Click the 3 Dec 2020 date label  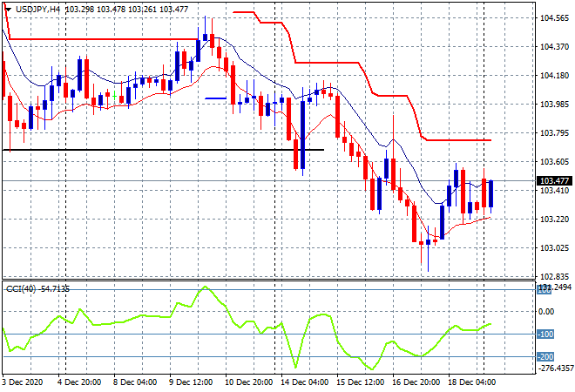pos(22,382)
